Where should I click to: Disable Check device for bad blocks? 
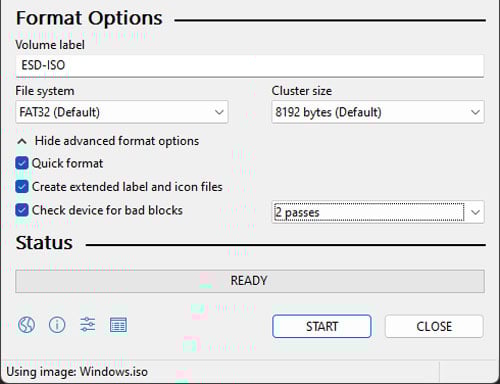(22, 210)
